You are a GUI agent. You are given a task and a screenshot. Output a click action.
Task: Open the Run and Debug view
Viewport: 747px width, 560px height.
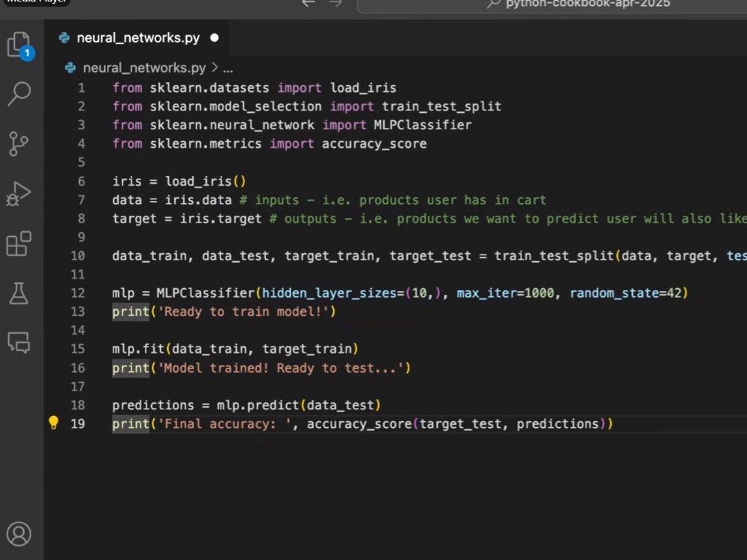click(19, 194)
